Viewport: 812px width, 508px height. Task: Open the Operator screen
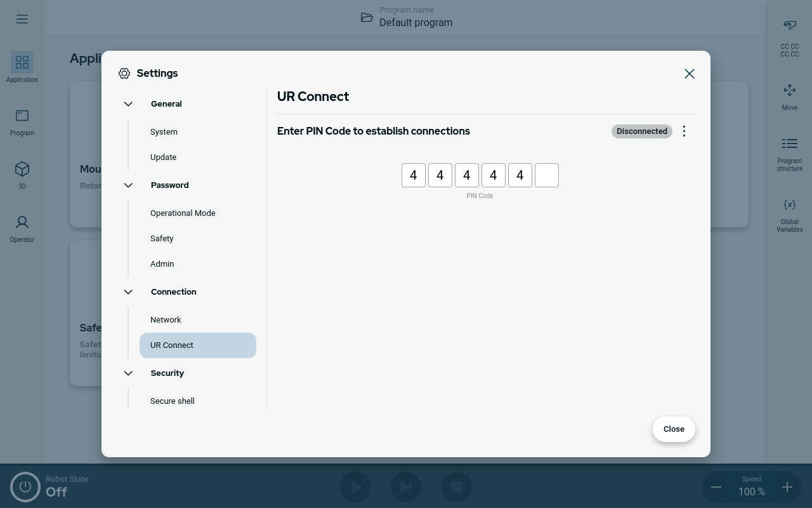click(22, 227)
